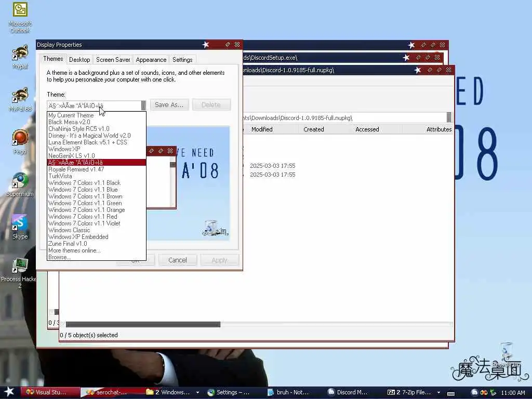Pick Windows 7 Colors v1.1 Green
This screenshot has width=532, height=399.
coord(96,203)
